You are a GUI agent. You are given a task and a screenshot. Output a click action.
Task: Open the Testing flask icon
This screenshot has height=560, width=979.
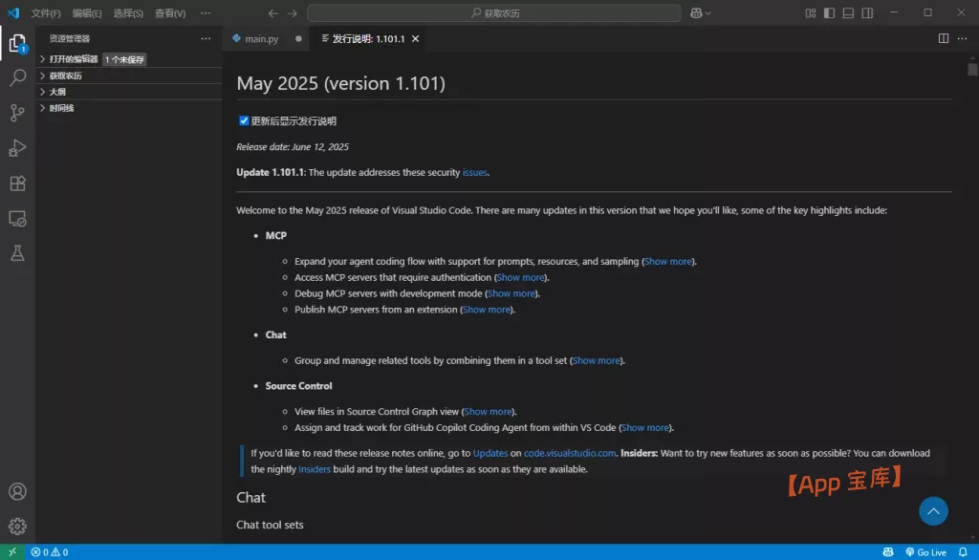(x=17, y=253)
